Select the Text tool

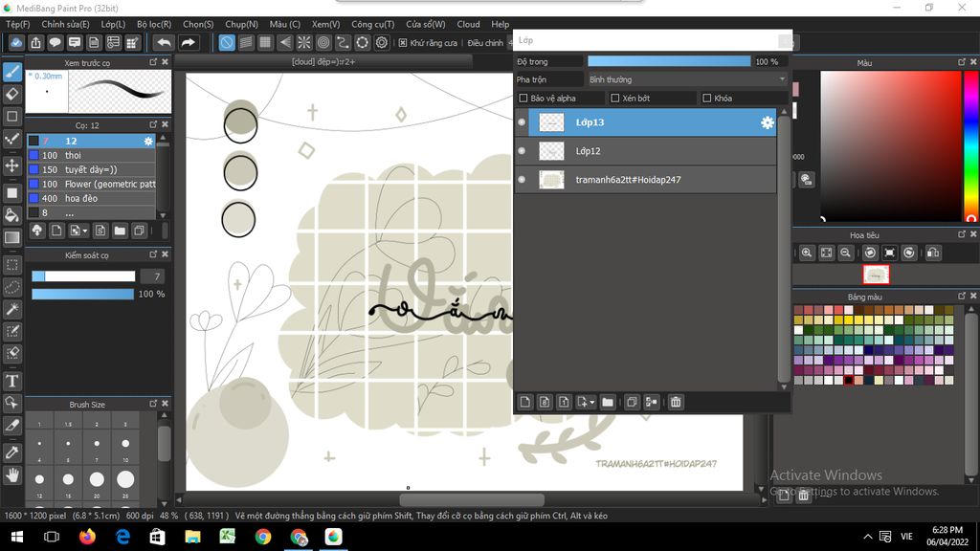click(12, 381)
